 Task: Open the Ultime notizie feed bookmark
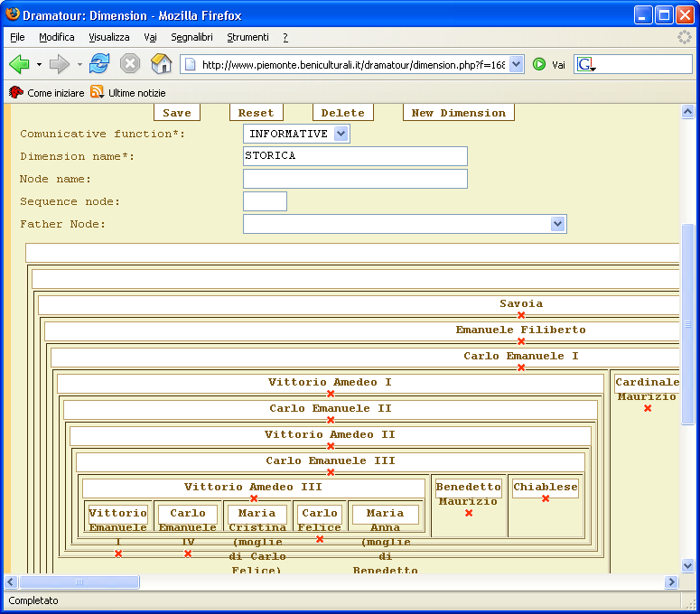(x=128, y=93)
